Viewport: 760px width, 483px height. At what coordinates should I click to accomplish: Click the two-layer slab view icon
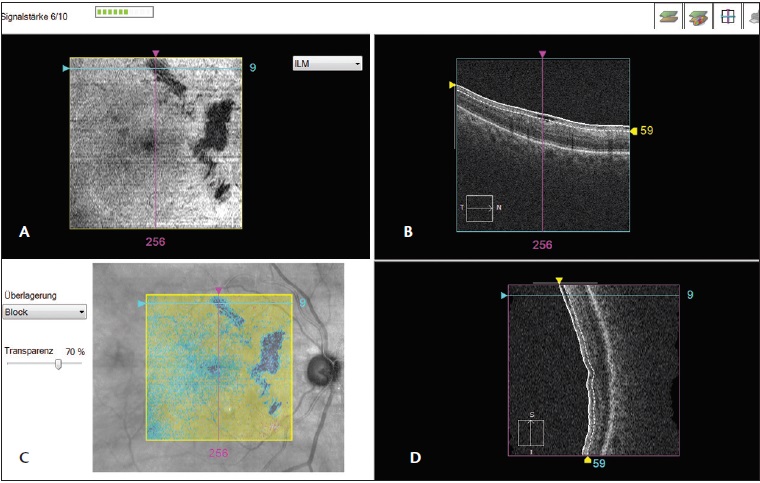[668, 17]
